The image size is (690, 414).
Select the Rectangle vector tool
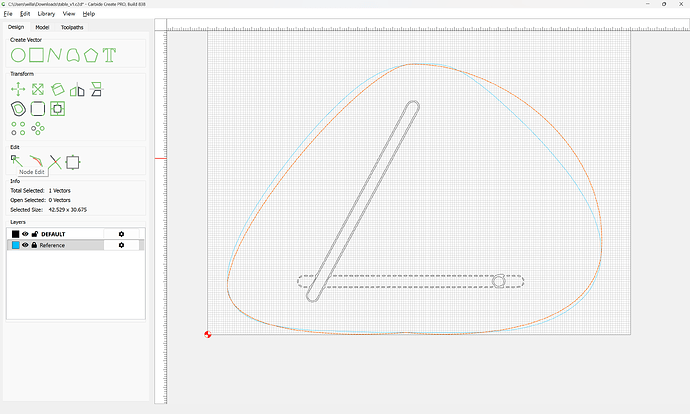tap(37, 53)
